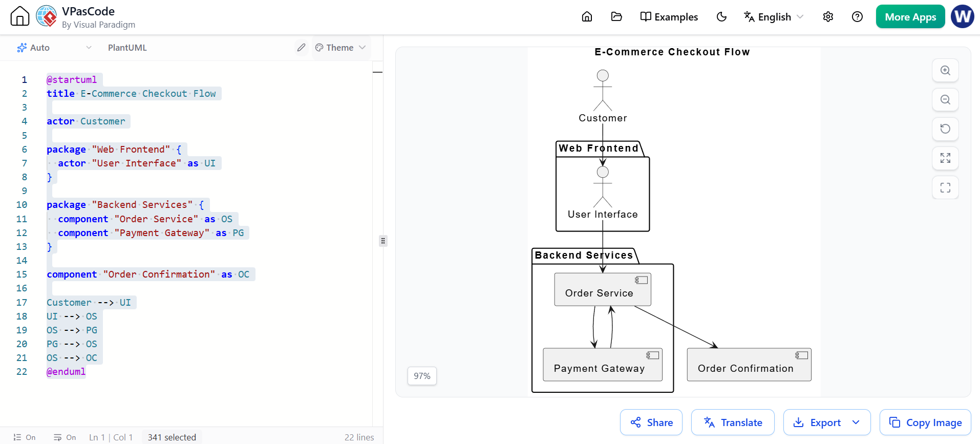The height and width of the screenshot is (444, 980).
Task: Click the 341 selected status text
Action: [172, 437]
